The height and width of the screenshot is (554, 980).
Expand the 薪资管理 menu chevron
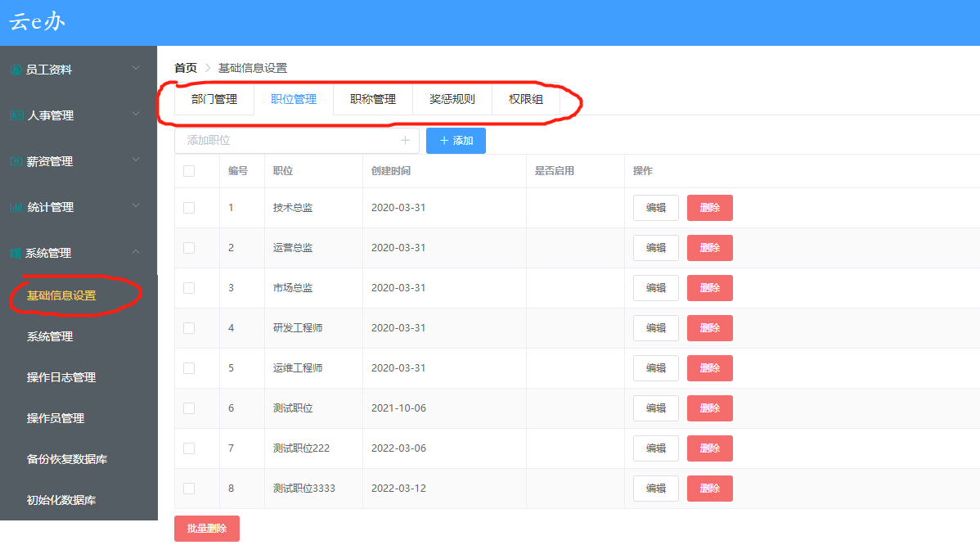click(x=136, y=160)
